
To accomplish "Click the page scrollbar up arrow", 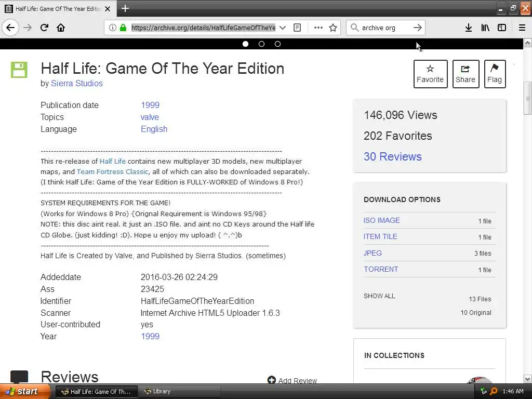I will [x=527, y=43].
